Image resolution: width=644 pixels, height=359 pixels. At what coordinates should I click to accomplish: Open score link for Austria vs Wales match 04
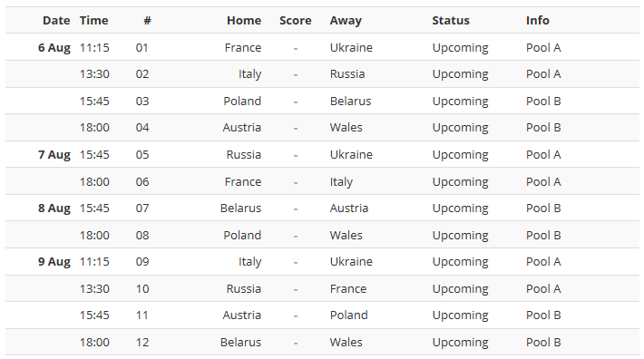296,128
